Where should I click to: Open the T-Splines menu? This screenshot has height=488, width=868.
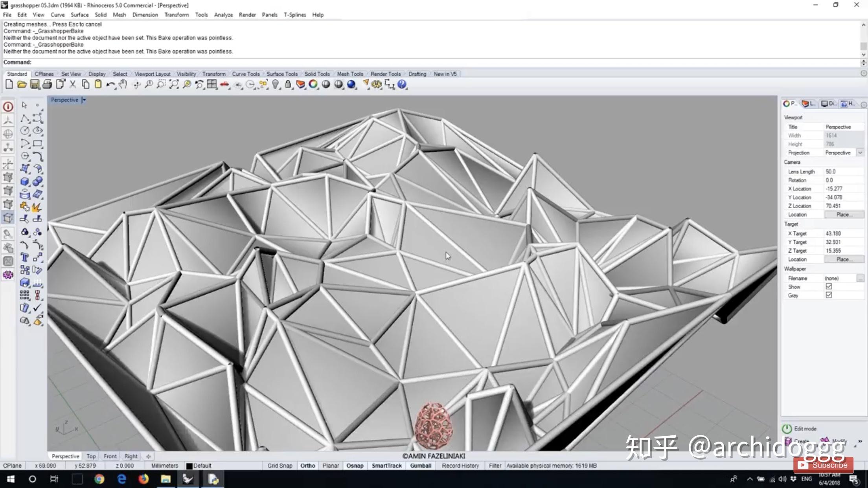pyautogui.click(x=295, y=15)
